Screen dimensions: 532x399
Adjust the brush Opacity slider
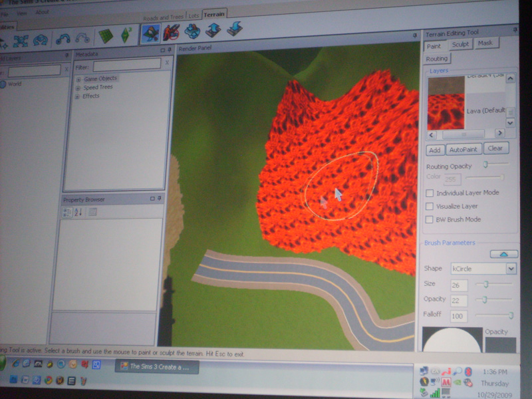[494, 300]
